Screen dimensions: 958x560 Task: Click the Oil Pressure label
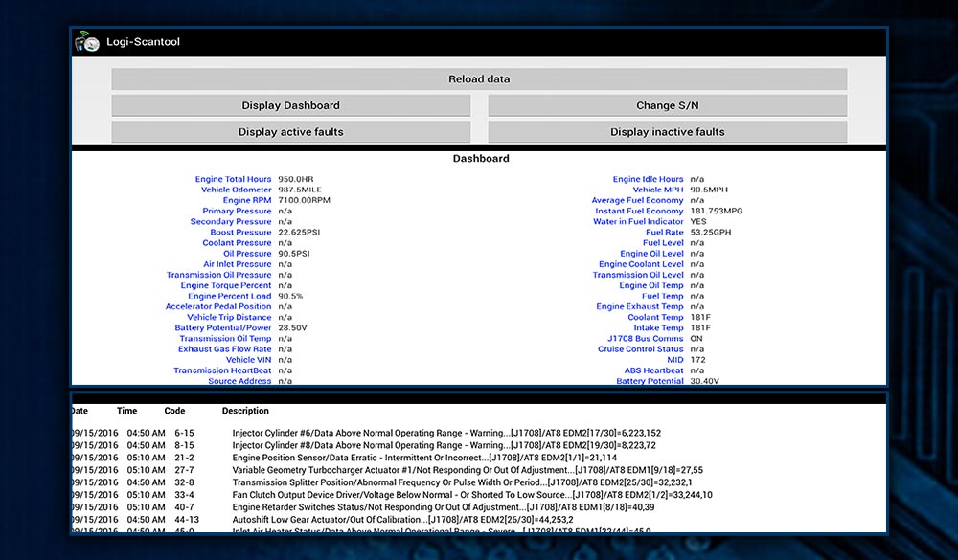coord(247,254)
